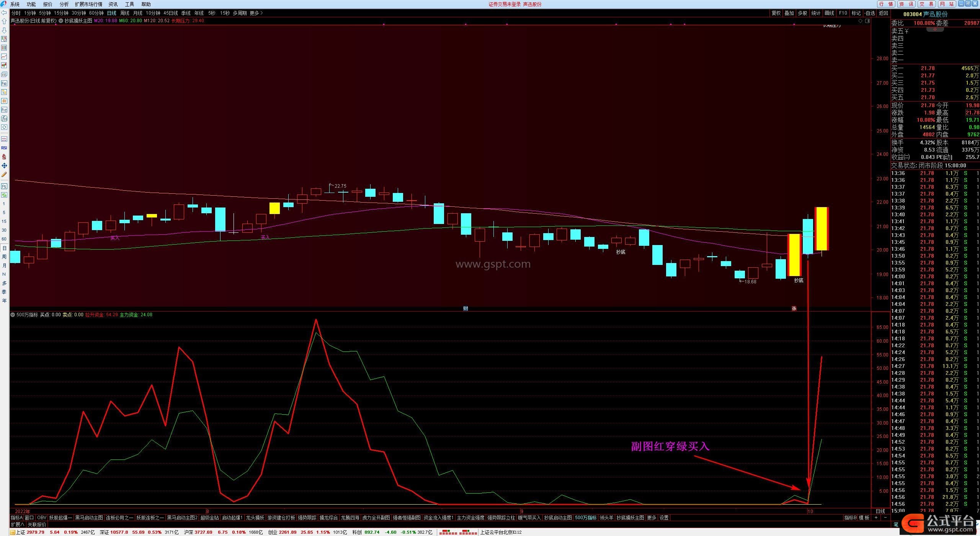Click the 笔 tick button below the trade list
Screen dimensions: 980x536
[896, 525]
